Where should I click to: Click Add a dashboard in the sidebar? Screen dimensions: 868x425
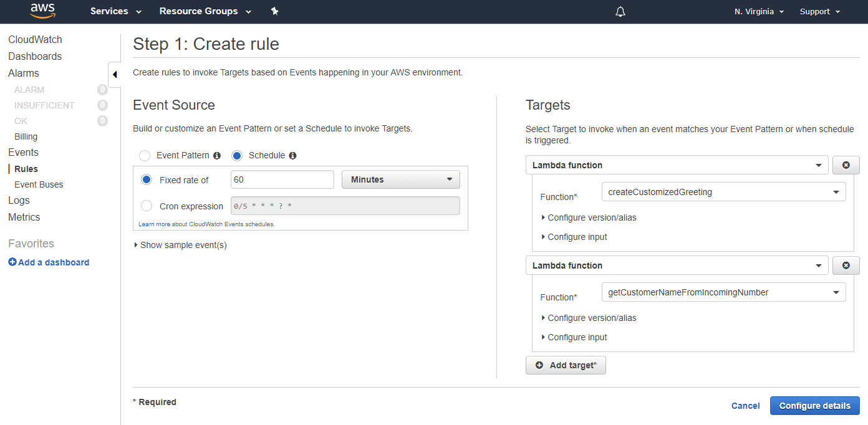49,262
